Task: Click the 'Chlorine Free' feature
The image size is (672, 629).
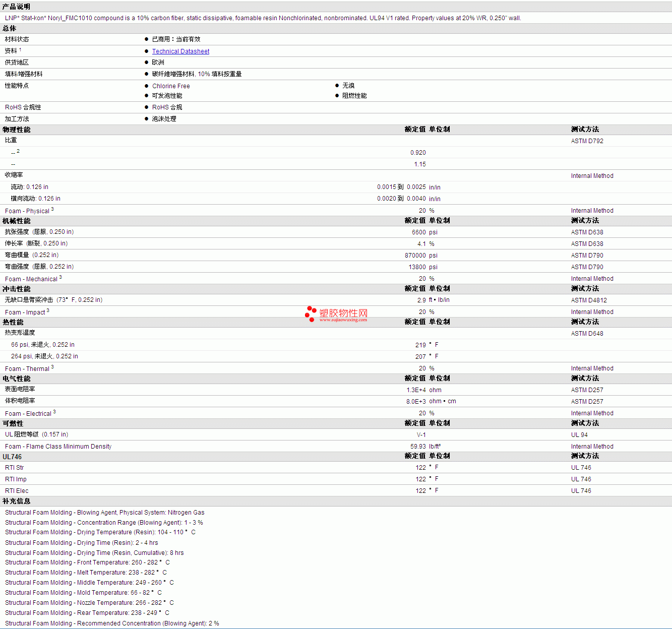Action: [171, 86]
